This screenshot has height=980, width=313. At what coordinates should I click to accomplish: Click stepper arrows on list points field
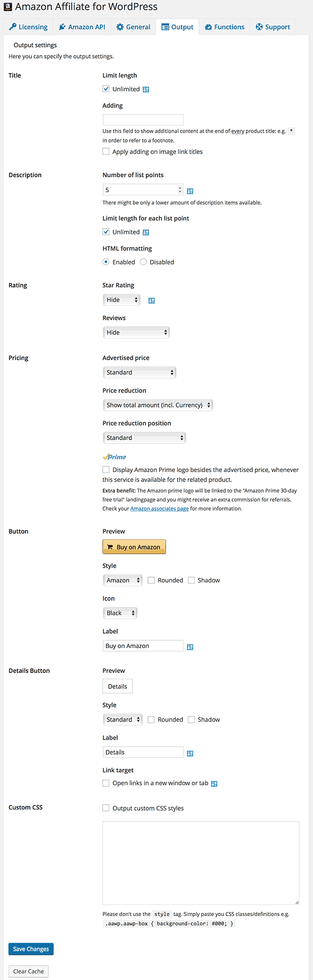(180, 190)
